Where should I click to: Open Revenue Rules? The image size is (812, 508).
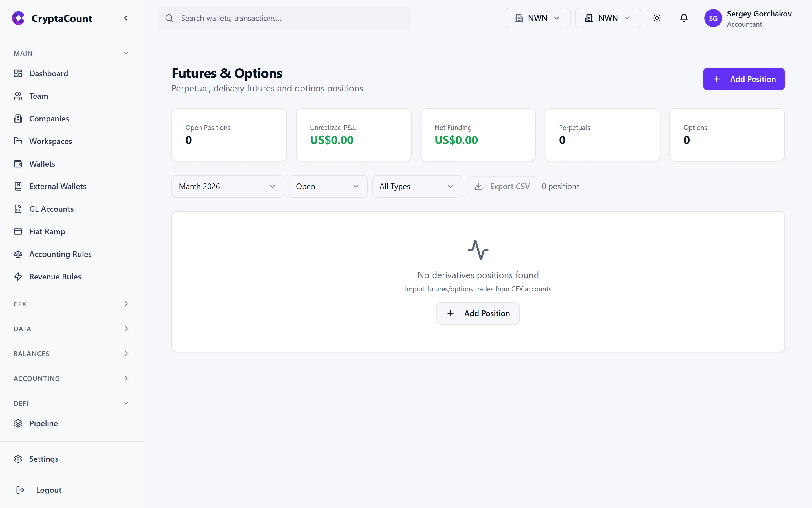point(55,277)
